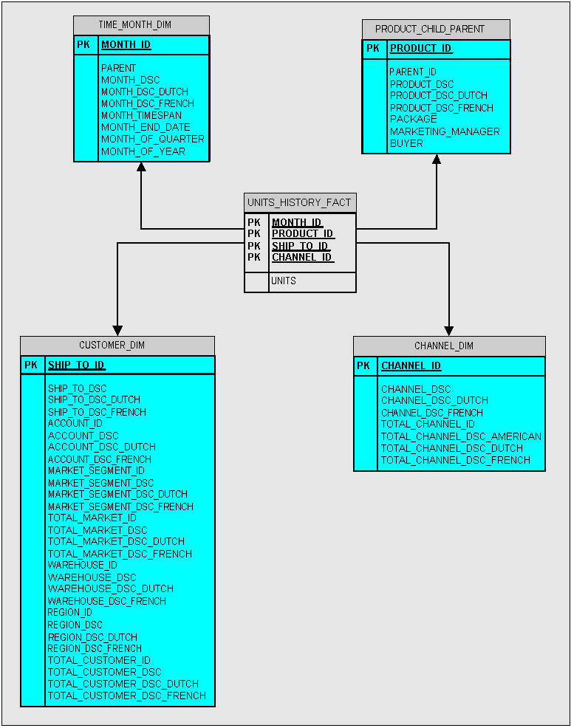Select the TOTAL_CHANNEL_DSC_AMERICAN column

pyautogui.click(x=461, y=436)
